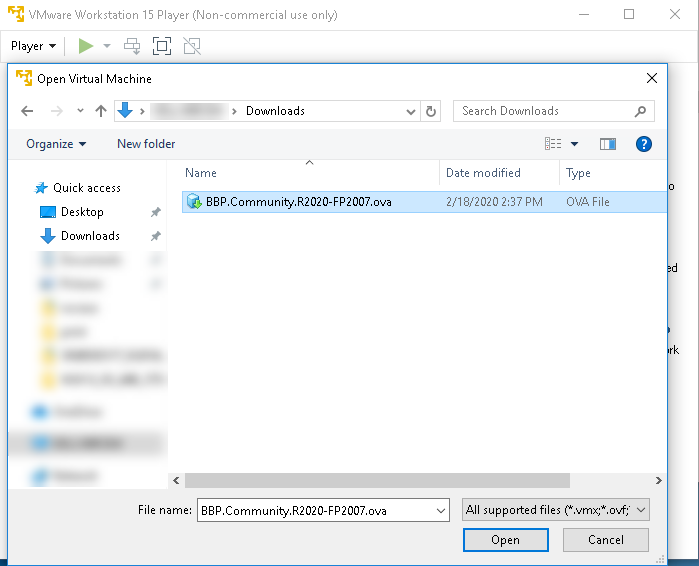The width and height of the screenshot is (699, 566).
Task: Open recent locations dropdown chevron
Action: pyautogui.click(x=80, y=111)
